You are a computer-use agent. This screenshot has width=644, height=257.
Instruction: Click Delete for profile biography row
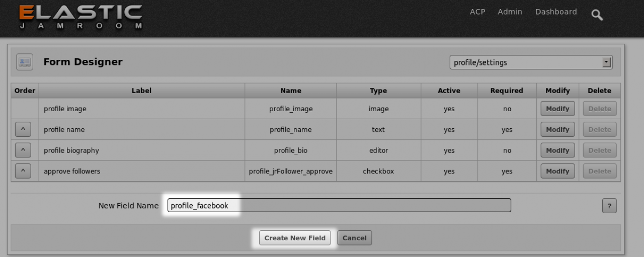600,150
